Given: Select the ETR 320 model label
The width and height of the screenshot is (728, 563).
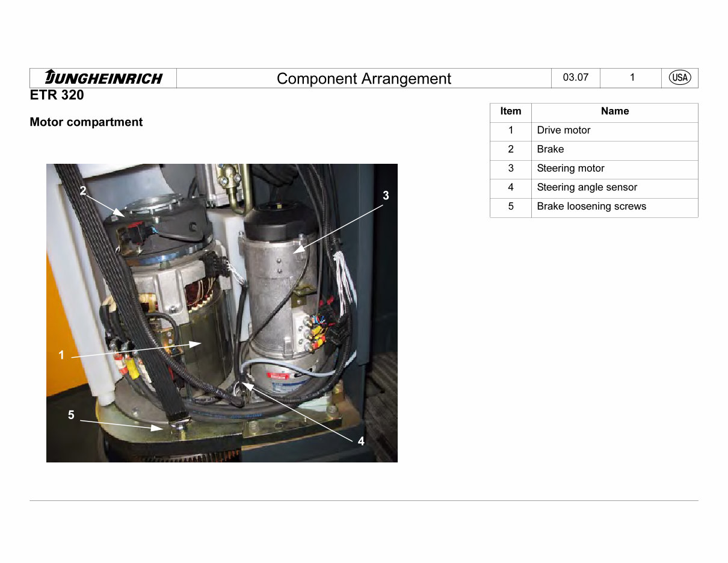Looking at the screenshot, I should (x=57, y=95).
